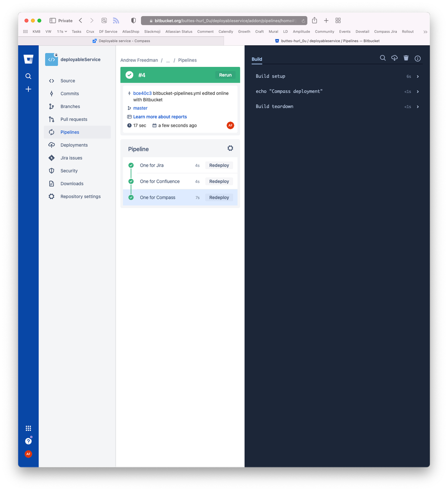Search the build log with magnifier icon

(383, 58)
